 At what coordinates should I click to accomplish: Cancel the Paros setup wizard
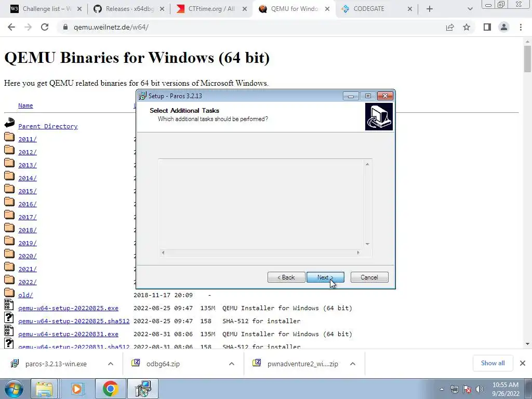[369, 277]
